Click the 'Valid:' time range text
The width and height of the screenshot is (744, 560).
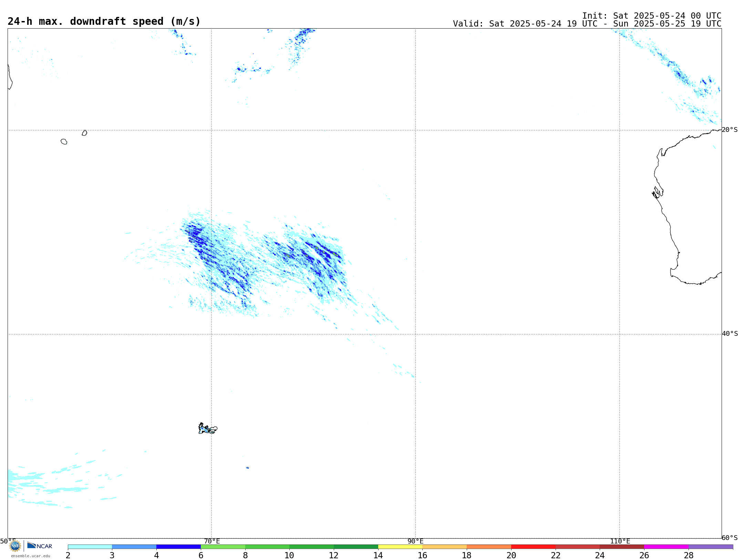(x=587, y=24)
